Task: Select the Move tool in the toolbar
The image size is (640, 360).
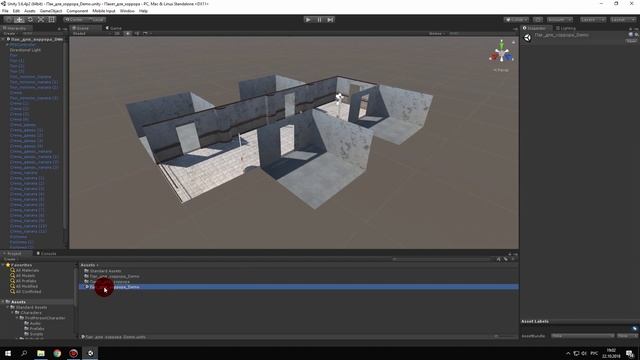Action: [19, 20]
